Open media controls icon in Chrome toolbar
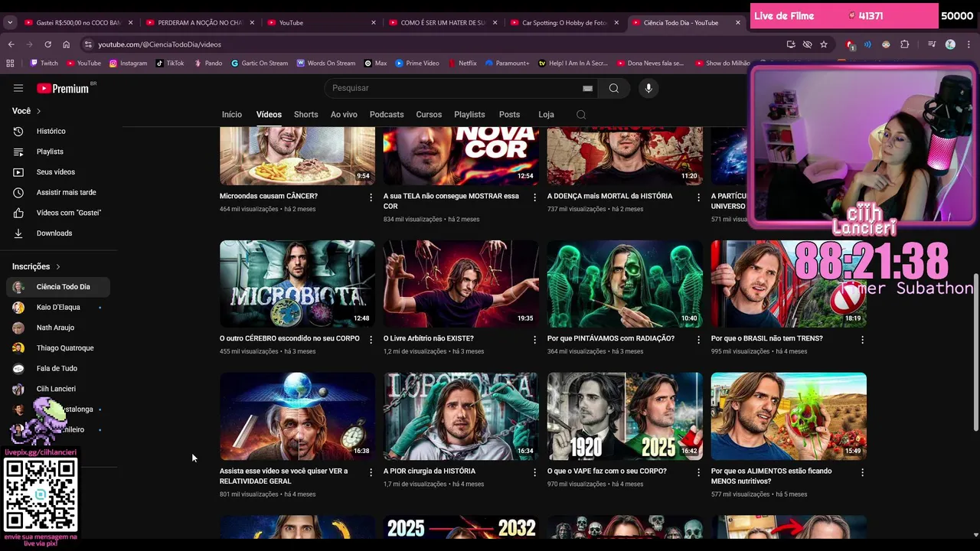Screen dimensions: 980x551 coord(932,44)
